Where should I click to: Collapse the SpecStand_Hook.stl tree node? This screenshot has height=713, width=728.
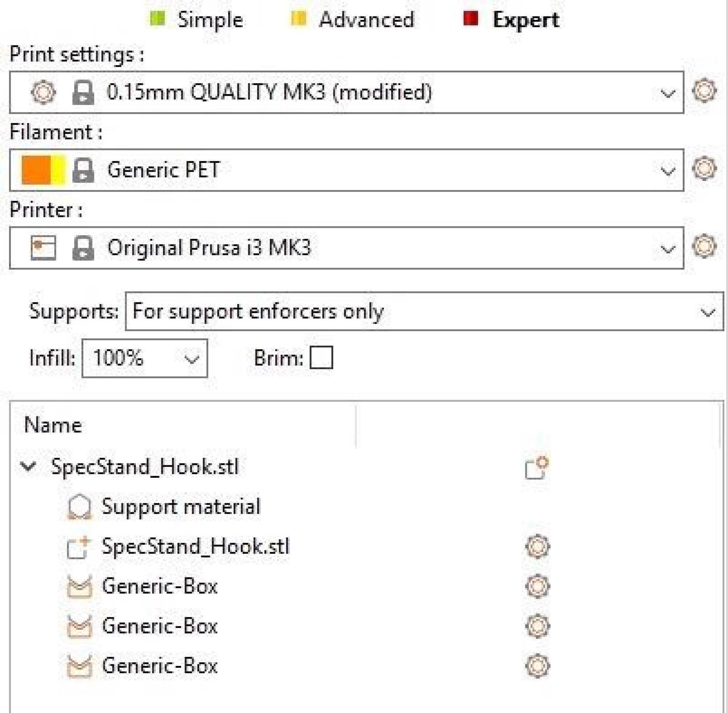pyautogui.click(x=28, y=467)
